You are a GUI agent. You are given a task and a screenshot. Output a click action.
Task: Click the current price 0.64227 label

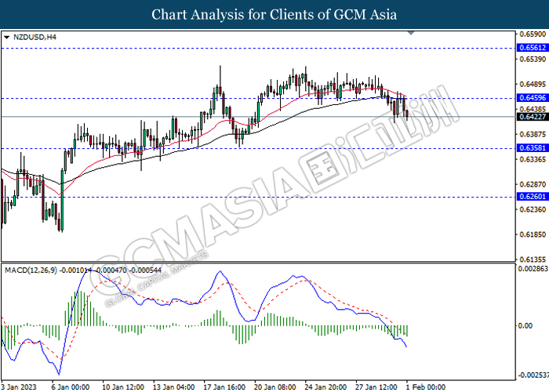tap(533, 117)
